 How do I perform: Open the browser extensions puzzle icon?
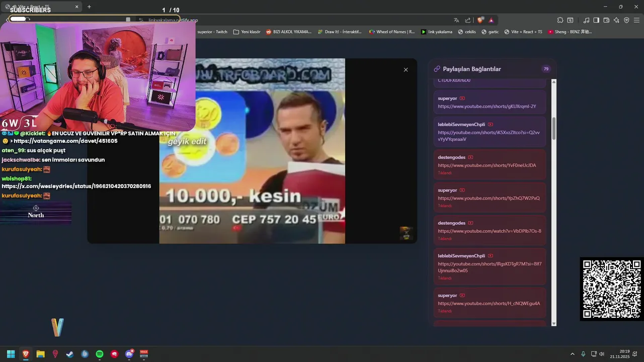tap(560, 20)
